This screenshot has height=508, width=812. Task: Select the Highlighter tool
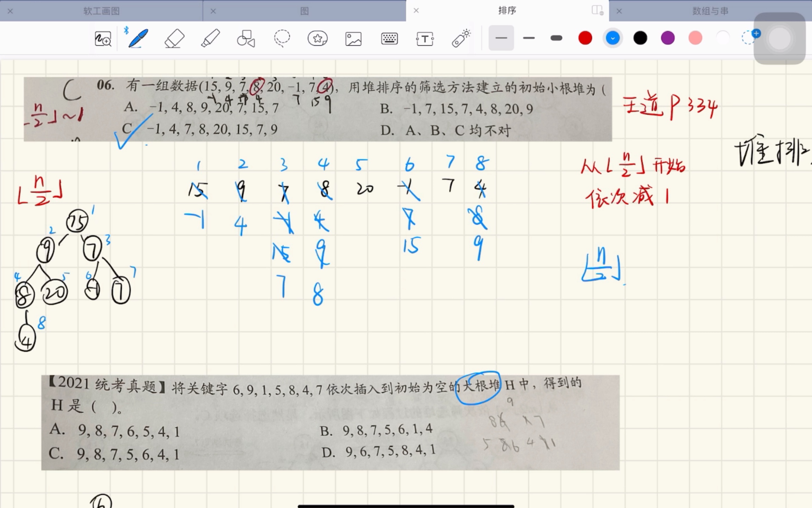tap(210, 38)
